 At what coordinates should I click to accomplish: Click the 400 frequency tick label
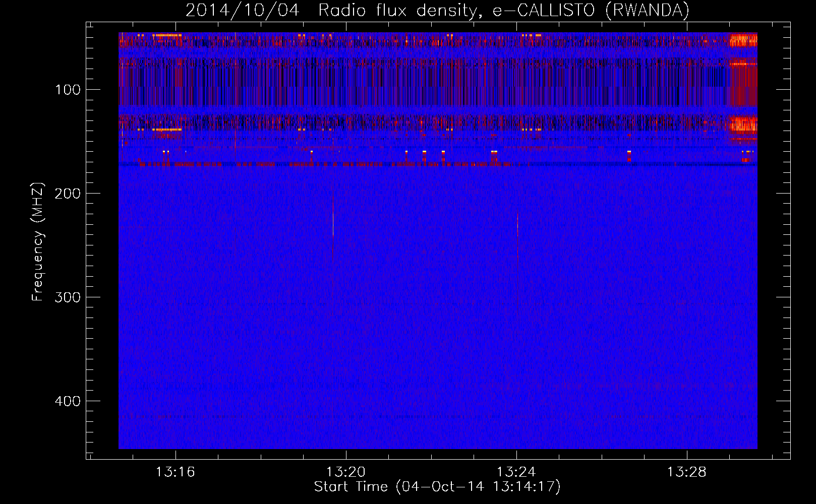68,401
